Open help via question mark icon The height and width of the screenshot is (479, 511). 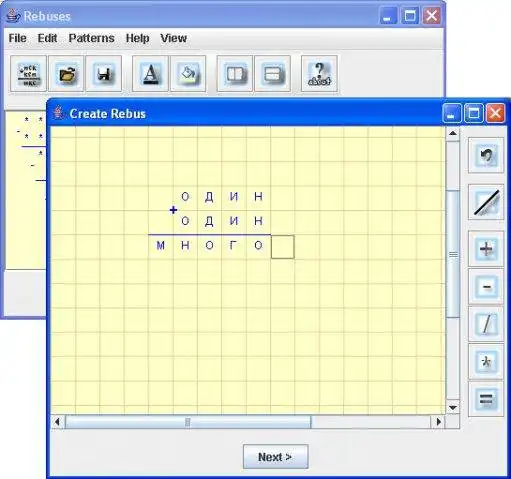tap(319, 74)
